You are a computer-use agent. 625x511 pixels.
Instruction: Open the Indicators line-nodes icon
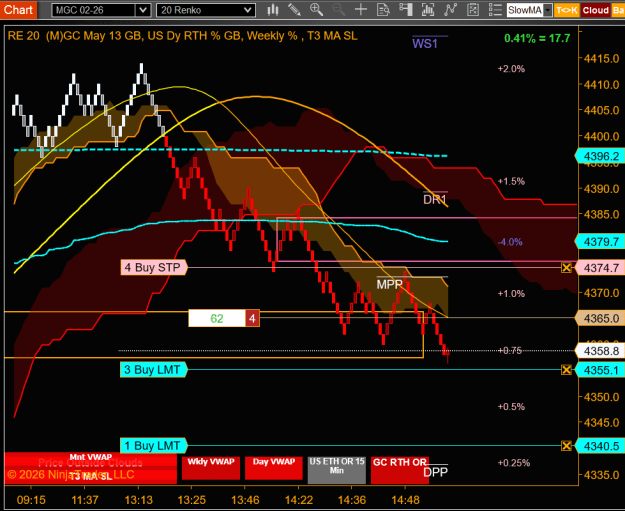pyautogui.click(x=450, y=10)
